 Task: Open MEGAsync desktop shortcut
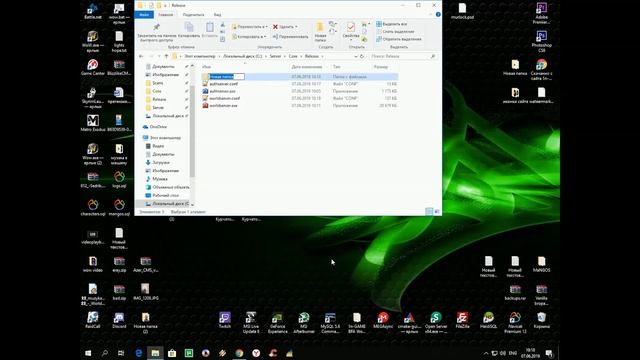click(x=383, y=320)
